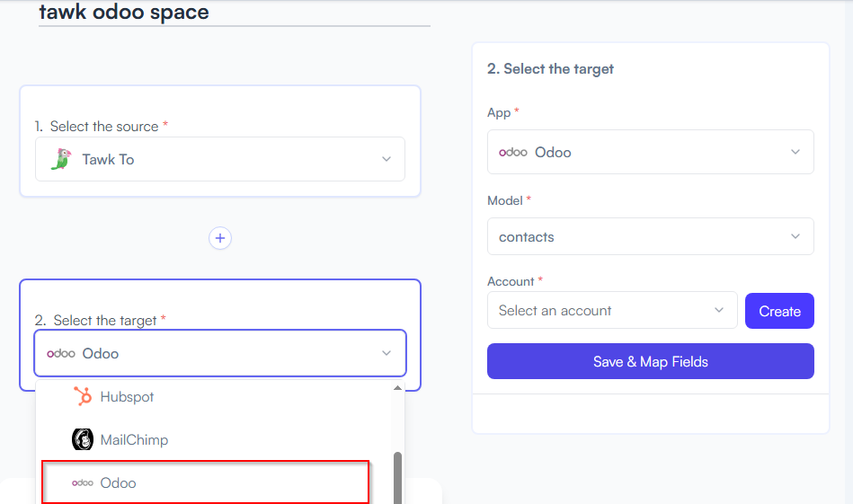The image size is (853, 504).
Task: Click the Odoo logo in dropdown list
Action: click(83, 482)
